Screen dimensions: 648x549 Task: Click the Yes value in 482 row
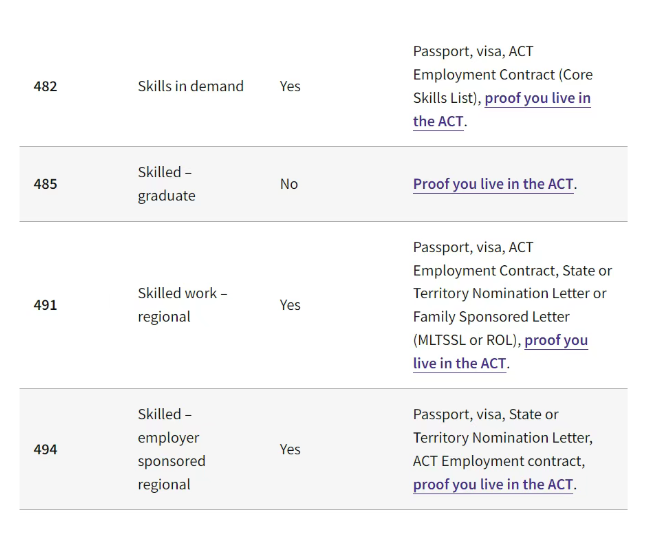click(290, 86)
